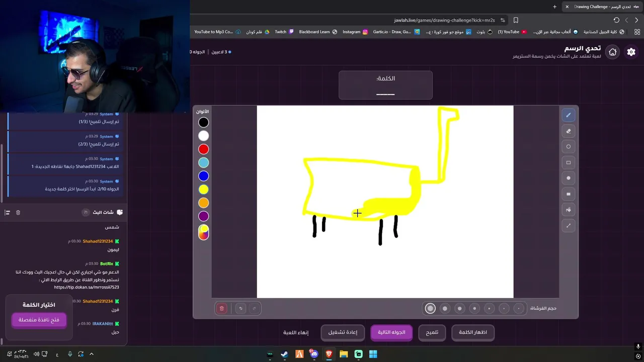Open the Windows Start menu
This screenshot has height=362, width=644.
(373, 354)
